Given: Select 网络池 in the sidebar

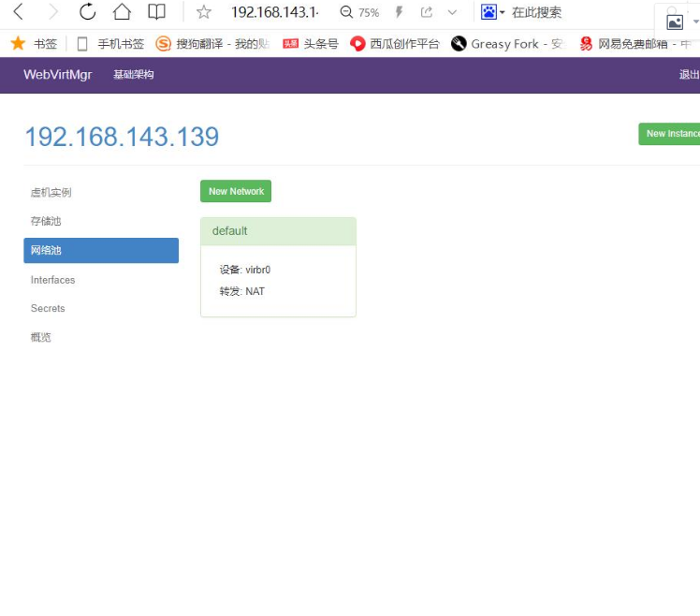Looking at the screenshot, I should point(101,250).
